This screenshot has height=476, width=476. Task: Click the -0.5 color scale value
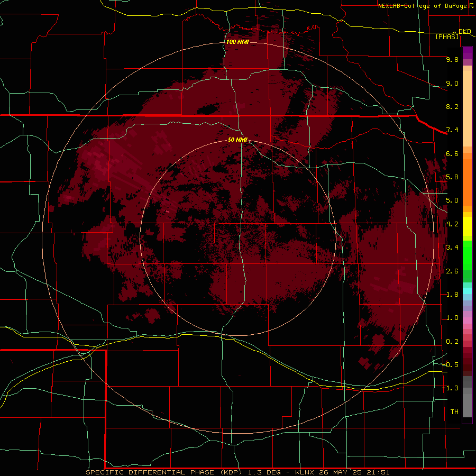[x=451, y=365]
